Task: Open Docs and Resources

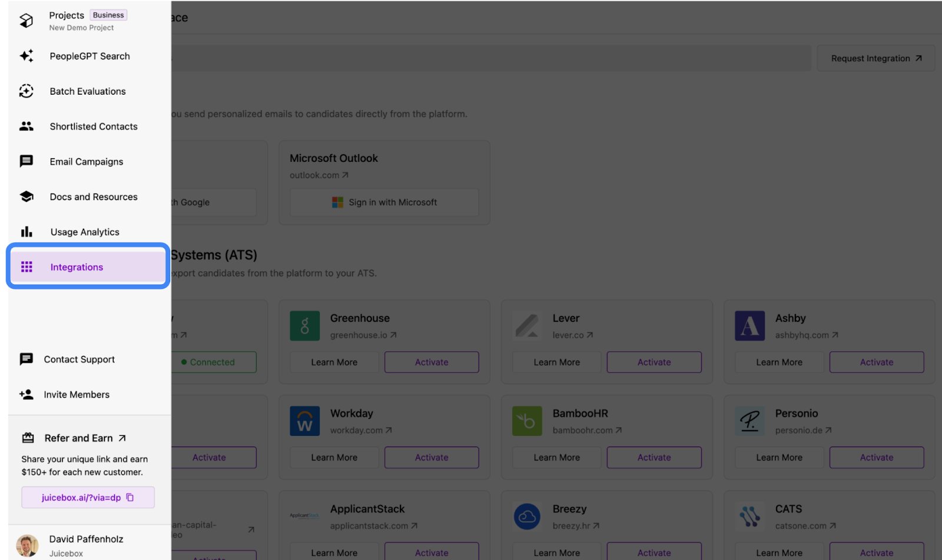Action: (88, 196)
